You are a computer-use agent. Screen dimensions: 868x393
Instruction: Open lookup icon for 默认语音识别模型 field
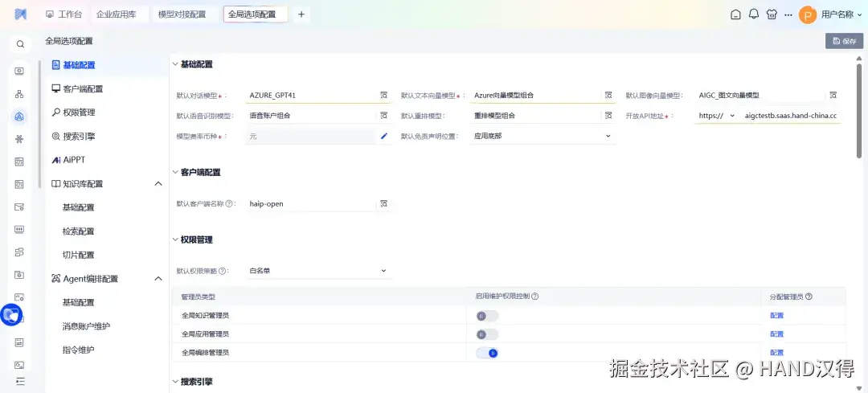[383, 116]
